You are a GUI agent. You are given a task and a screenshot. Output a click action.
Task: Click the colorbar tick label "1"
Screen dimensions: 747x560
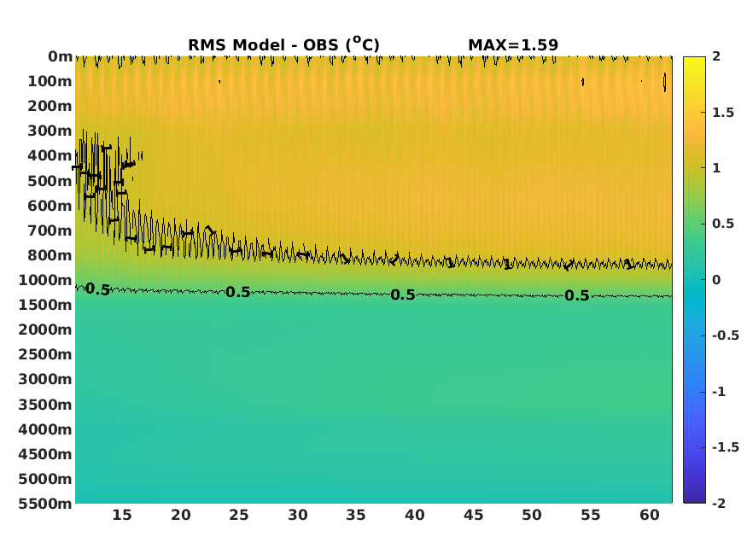click(716, 168)
